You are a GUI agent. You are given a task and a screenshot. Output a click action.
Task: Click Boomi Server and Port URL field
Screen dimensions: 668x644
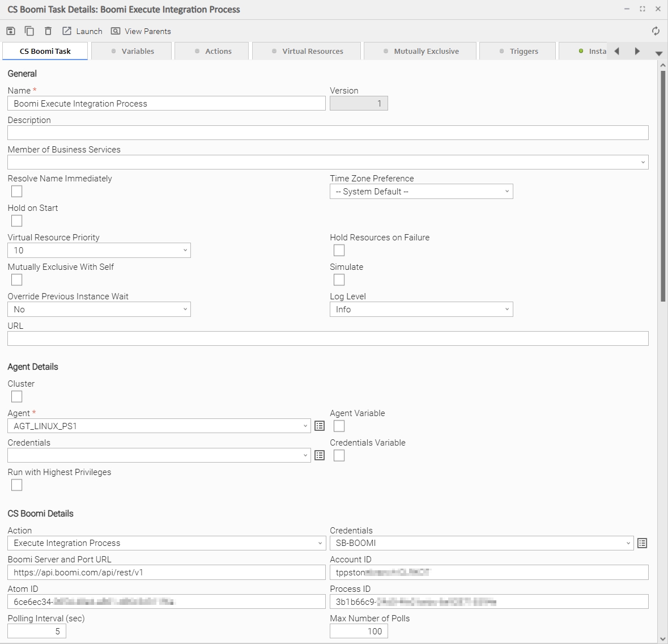click(167, 573)
